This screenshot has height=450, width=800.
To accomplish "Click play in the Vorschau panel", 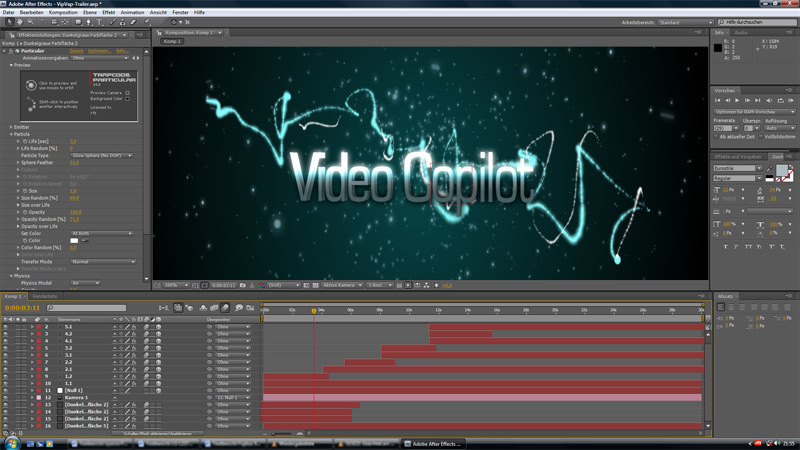I will point(737,101).
